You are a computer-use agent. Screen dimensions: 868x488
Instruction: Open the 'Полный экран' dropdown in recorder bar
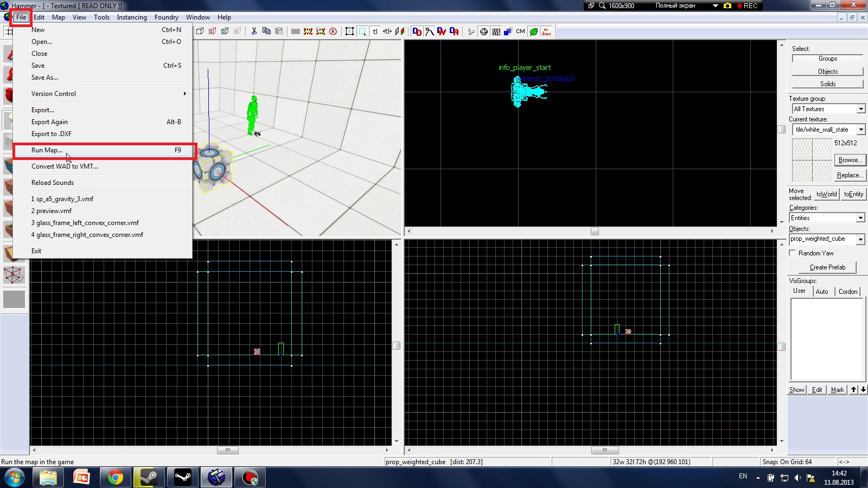click(716, 5)
